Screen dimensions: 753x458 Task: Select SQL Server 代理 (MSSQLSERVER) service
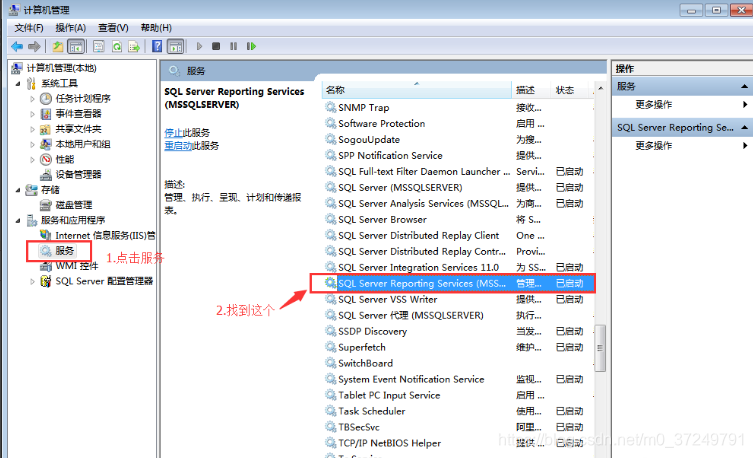(x=459, y=315)
